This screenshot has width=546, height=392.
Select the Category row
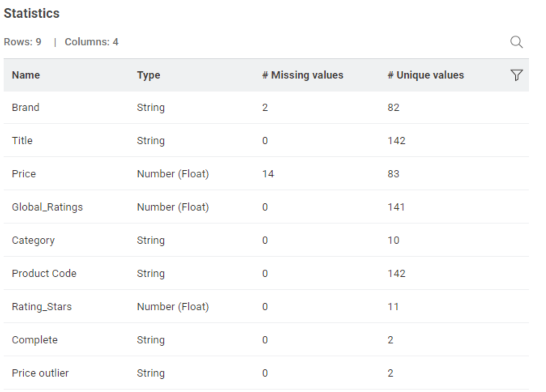[x=33, y=241]
